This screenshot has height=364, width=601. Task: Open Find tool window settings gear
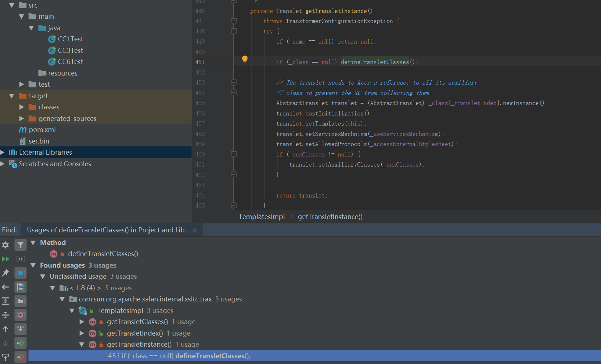pyautogui.click(x=5, y=245)
